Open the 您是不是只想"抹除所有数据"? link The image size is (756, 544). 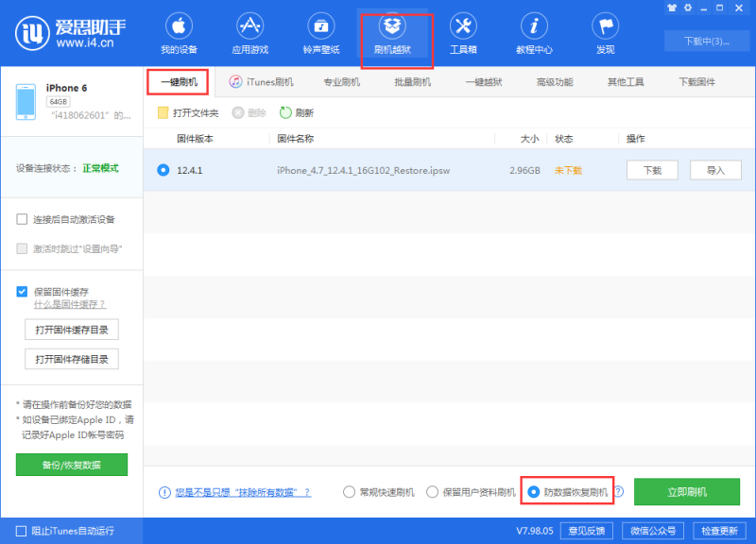[243, 492]
